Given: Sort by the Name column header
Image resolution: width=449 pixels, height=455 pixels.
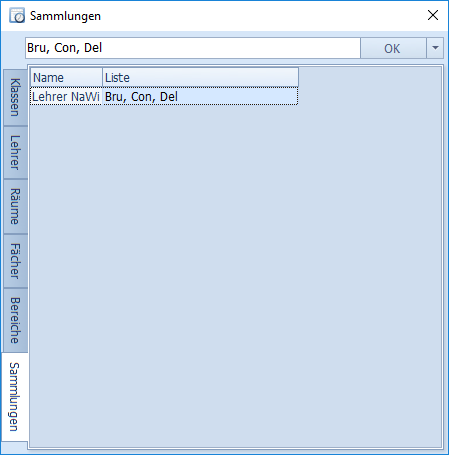Looking at the screenshot, I should 66,77.
